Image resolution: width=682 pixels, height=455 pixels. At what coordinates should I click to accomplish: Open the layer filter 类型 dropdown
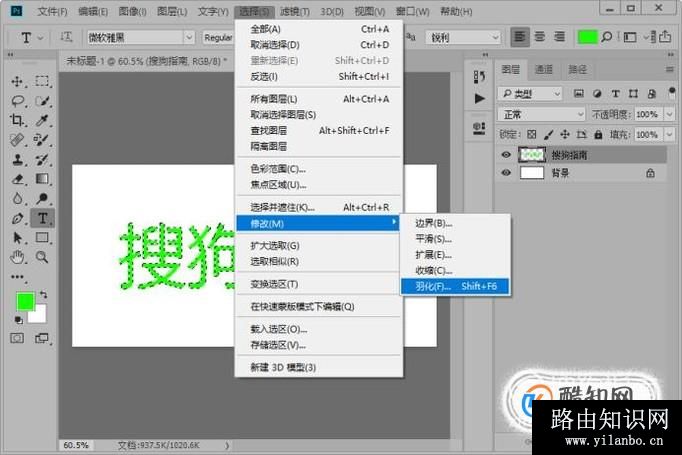[x=530, y=94]
